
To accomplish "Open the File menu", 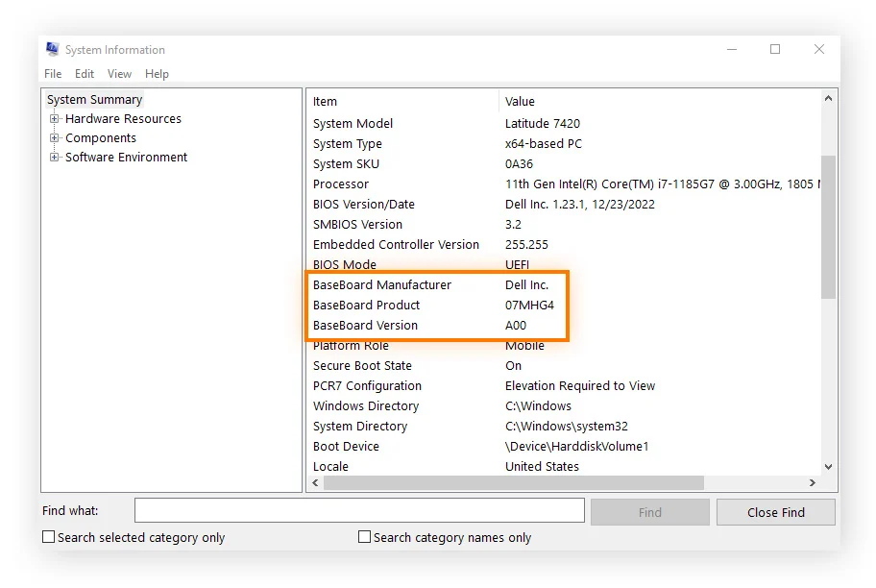I will click(52, 73).
